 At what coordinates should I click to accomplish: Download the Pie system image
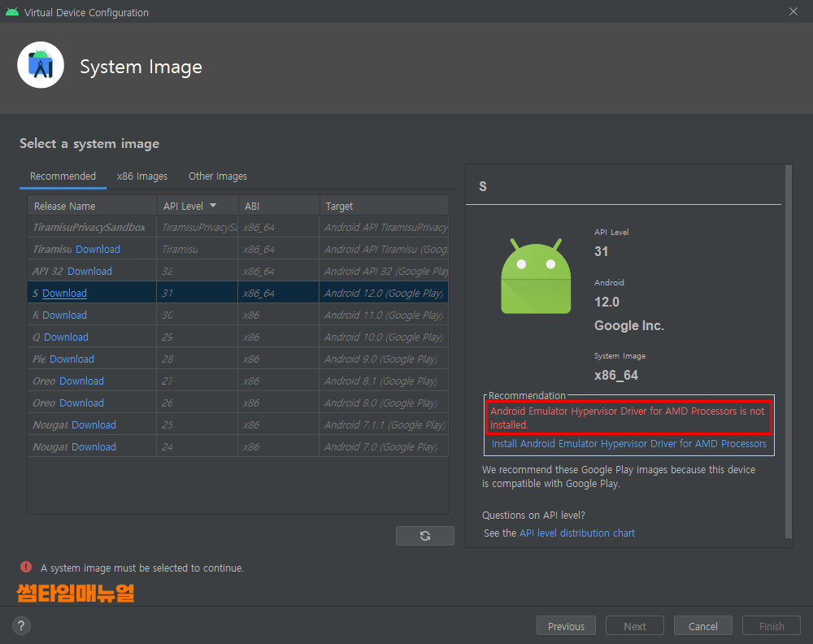(x=72, y=359)
